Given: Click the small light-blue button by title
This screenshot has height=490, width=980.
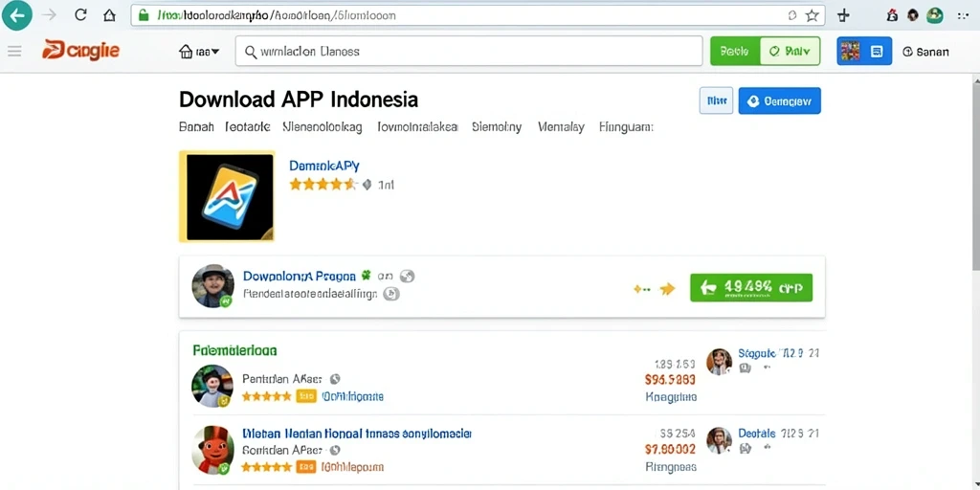Looking at the screenshot, I should [716, 100].
